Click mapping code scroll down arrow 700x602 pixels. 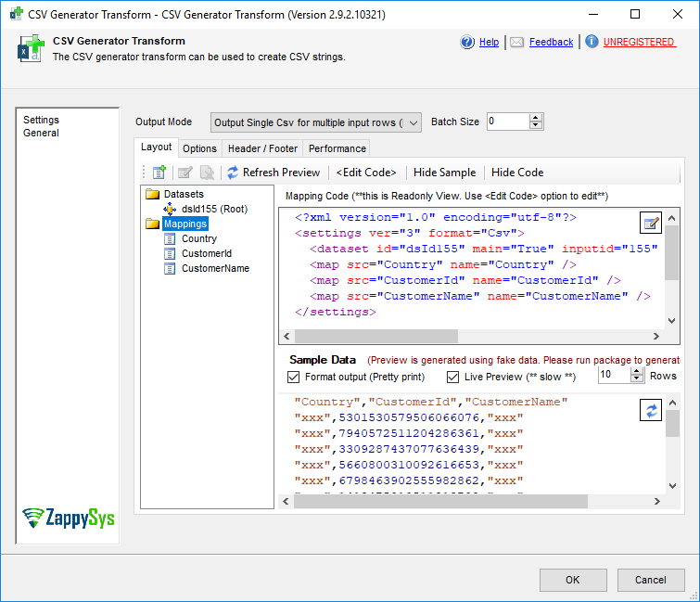tap(671, 321)
